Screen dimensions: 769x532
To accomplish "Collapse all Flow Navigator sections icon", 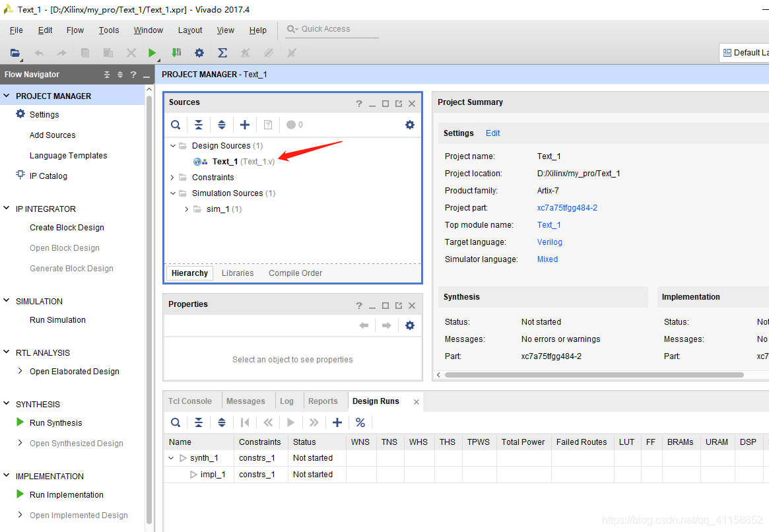I will click(107, 75).
